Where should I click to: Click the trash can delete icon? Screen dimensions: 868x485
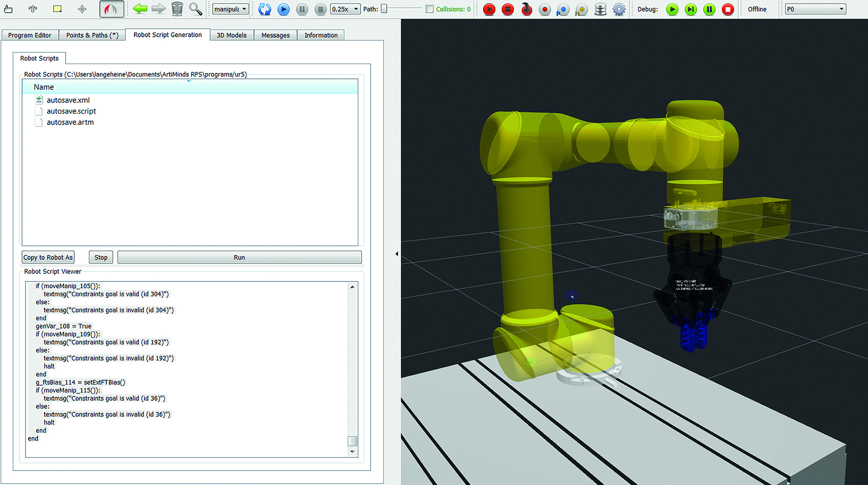[177, 9]
